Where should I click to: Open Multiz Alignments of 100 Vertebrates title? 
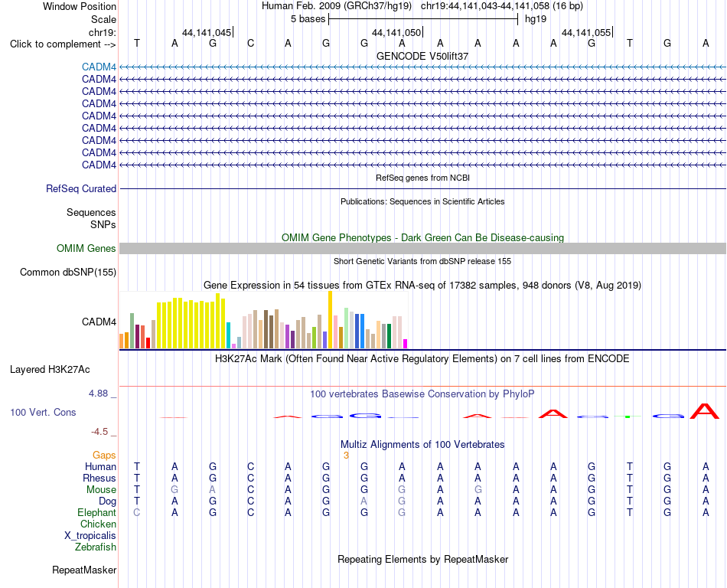tap(422, 445)
